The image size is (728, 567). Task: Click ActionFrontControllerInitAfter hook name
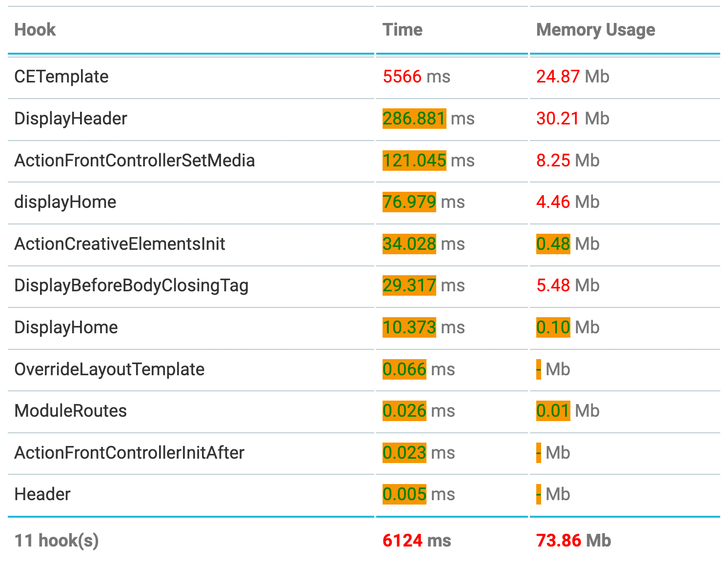pos(129,453)
